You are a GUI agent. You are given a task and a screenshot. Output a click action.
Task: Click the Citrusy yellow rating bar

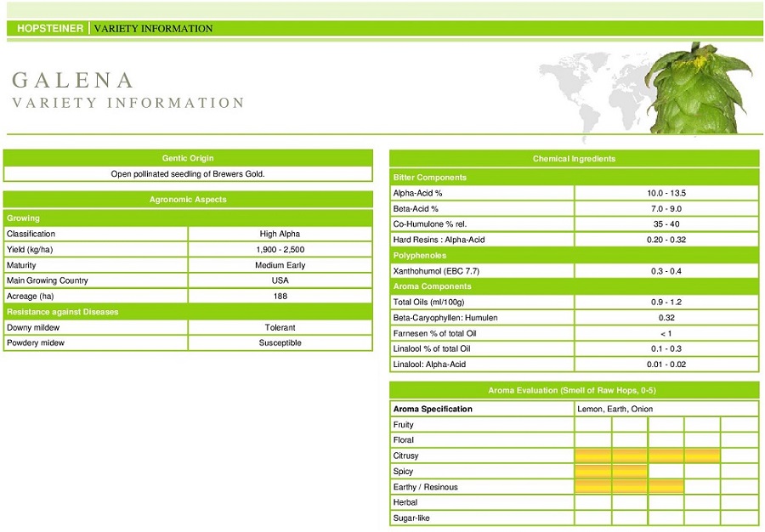tap(648, 456)
